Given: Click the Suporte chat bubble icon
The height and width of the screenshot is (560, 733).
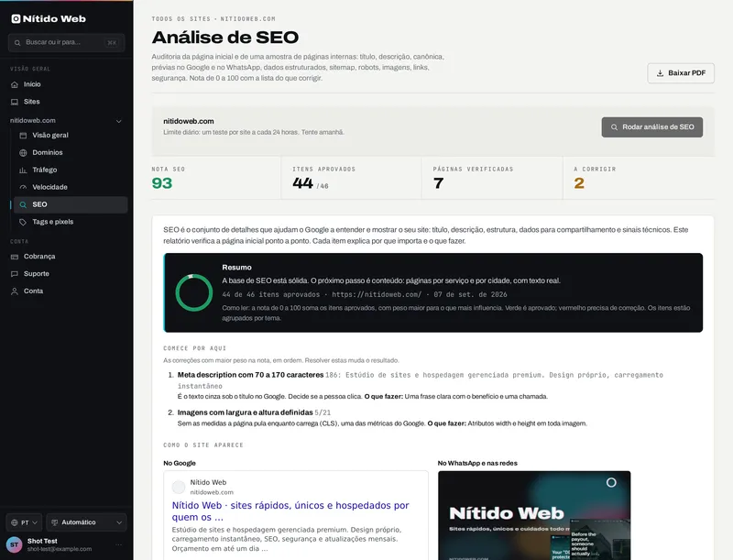Looking at the screenshot, I should tap(15, 274).
